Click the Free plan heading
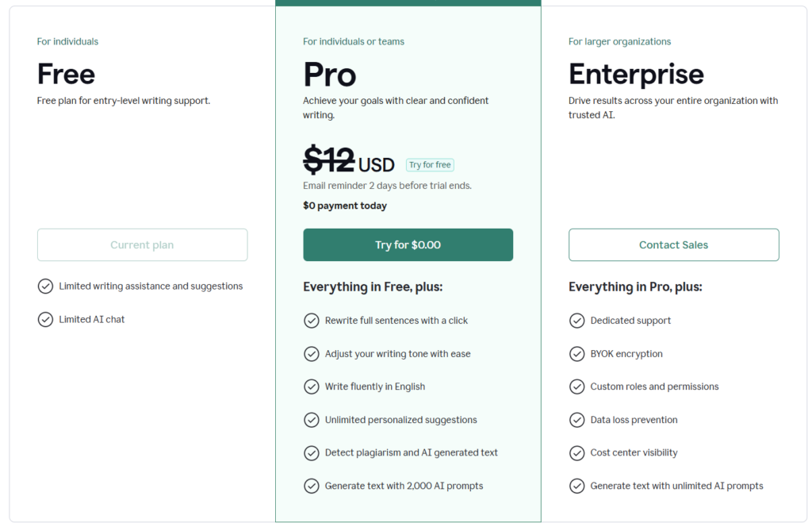Image resolution: width=812 pixels, height=527 pixels. 66,75
